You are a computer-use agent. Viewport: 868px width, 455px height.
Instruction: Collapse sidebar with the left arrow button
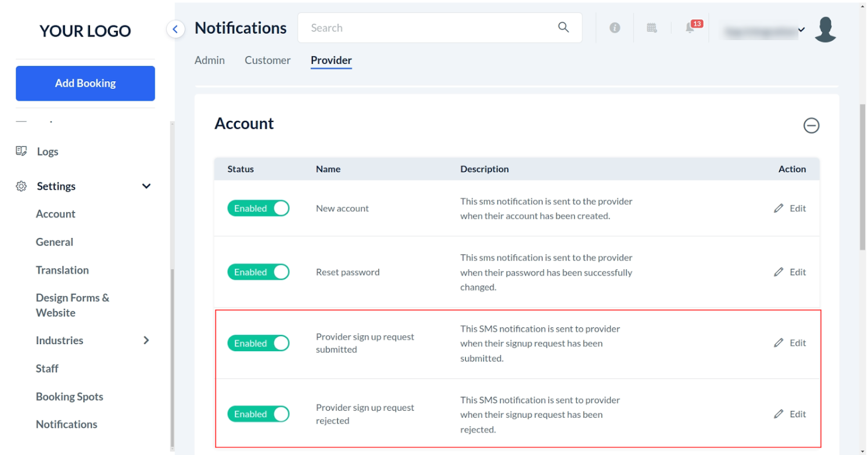coord(175,28)
